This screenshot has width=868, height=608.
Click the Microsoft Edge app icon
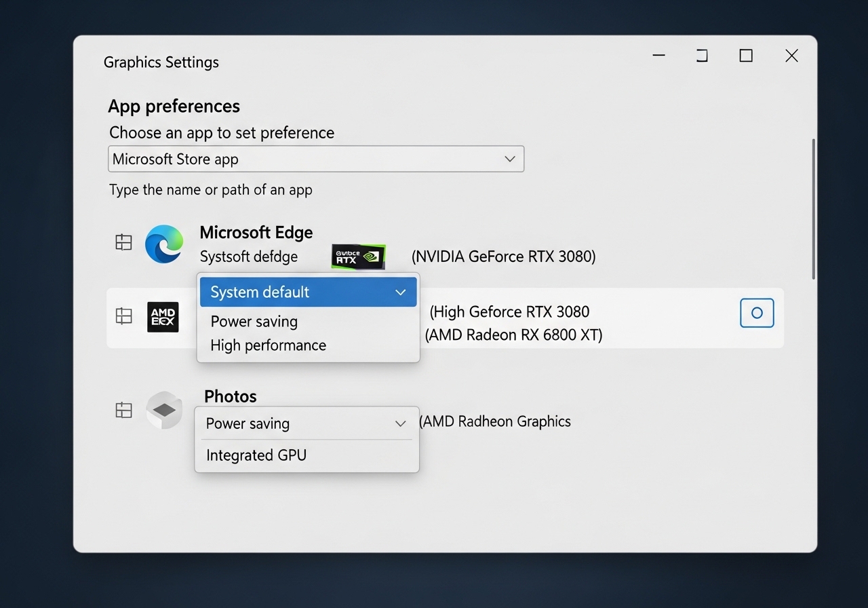pos(164,244)
